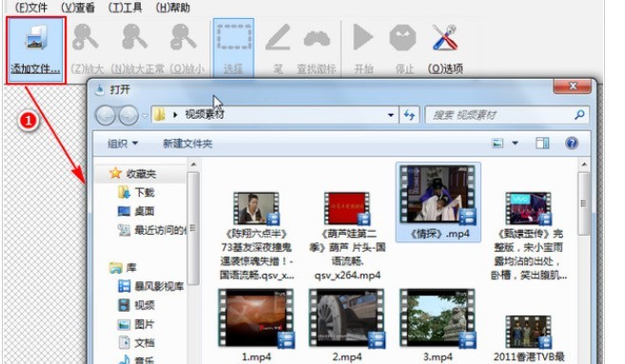Select the 《葫芦娃第二季》 video thumbnail
The image size is (625, 364).
[x=347, y=209]
